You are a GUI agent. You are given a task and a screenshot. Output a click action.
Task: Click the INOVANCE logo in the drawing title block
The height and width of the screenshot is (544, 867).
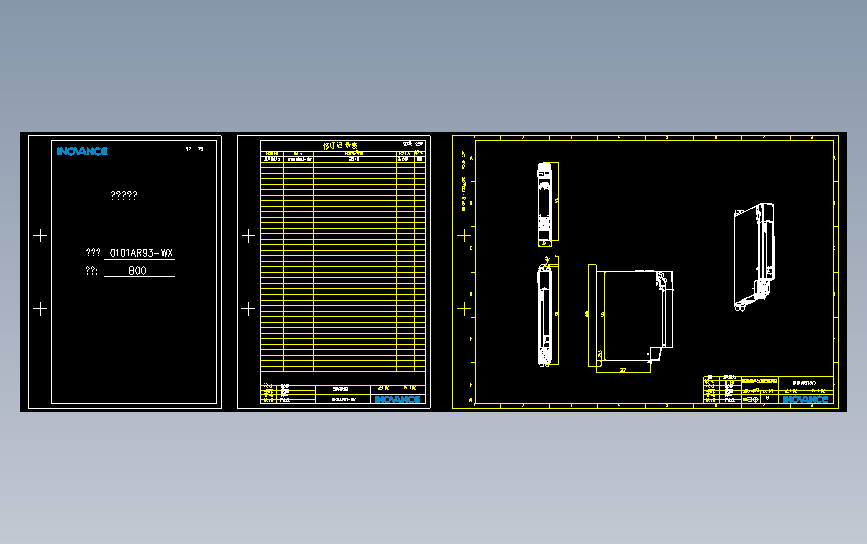tap(805, 399)
